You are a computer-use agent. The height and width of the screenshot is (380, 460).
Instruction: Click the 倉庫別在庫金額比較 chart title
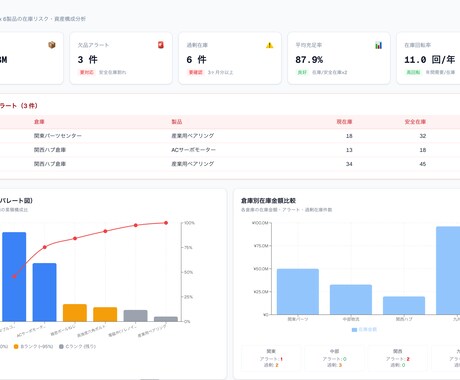click(x=268, y=201)
